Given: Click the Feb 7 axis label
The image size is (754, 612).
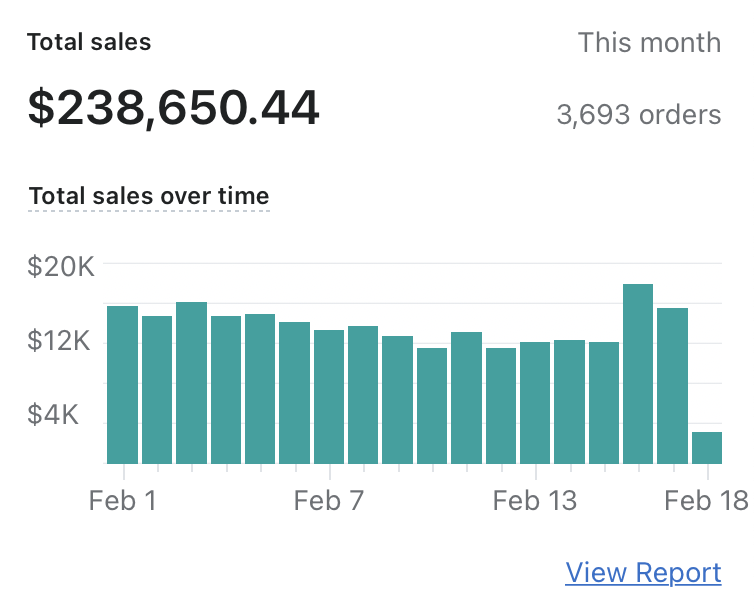Looking at the screenshot, I should tap(329, 500).
